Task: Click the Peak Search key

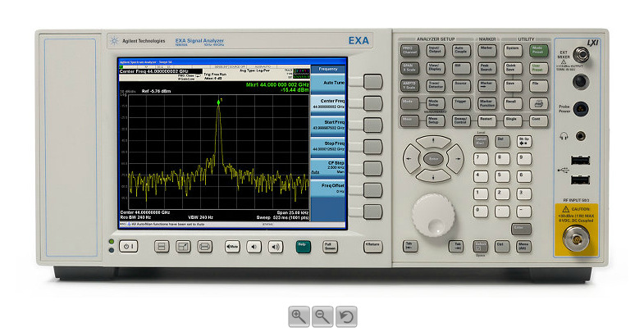Action: [486, 68]
